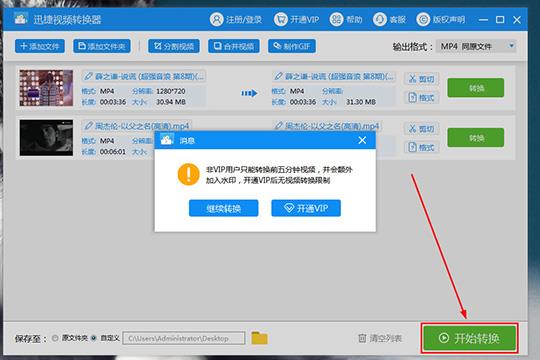Open 分割视频 tool
Screen dimensions: 540x360
174,46
